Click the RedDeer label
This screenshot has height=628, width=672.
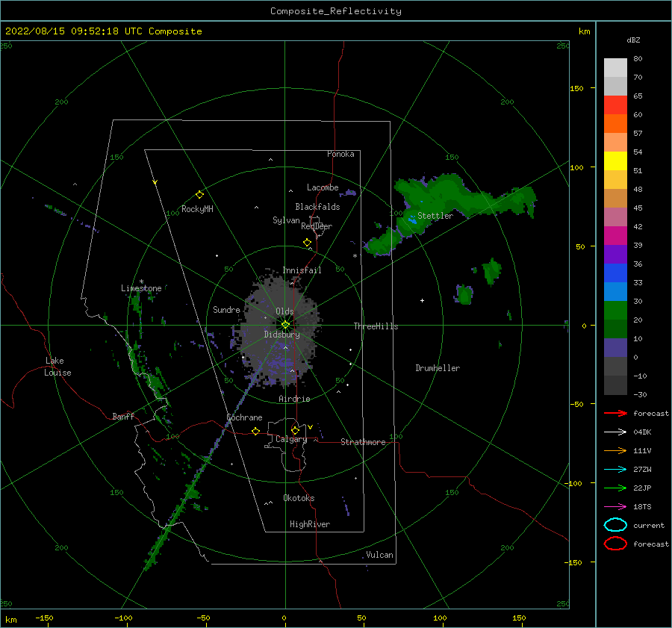pos(317,226)
